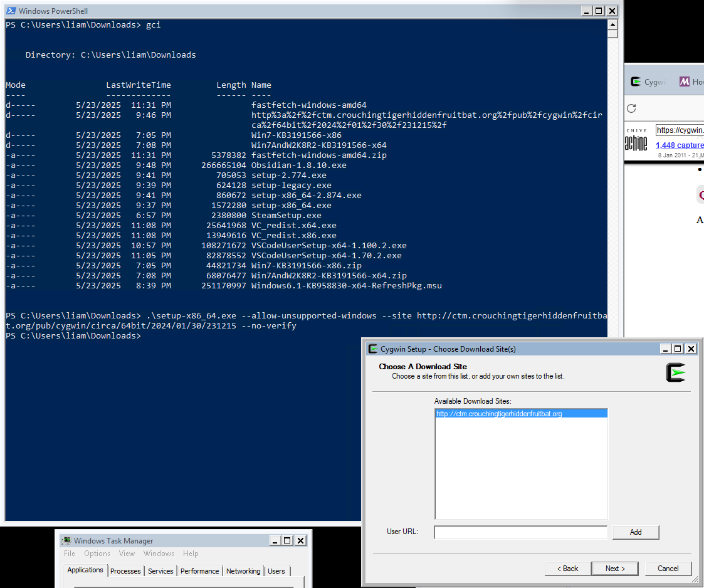Click the LastWriteTime column header
This screenshot has width=704, height=588.
pyautogui.click(x=139, y=85)
